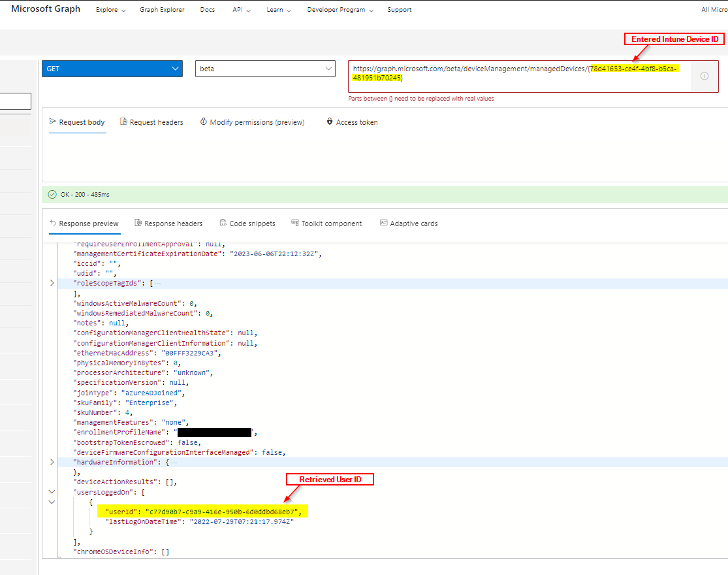This screenshot has height=575, width=728.
Task: Click the deviceActionResults line
Action: (125, 482)
